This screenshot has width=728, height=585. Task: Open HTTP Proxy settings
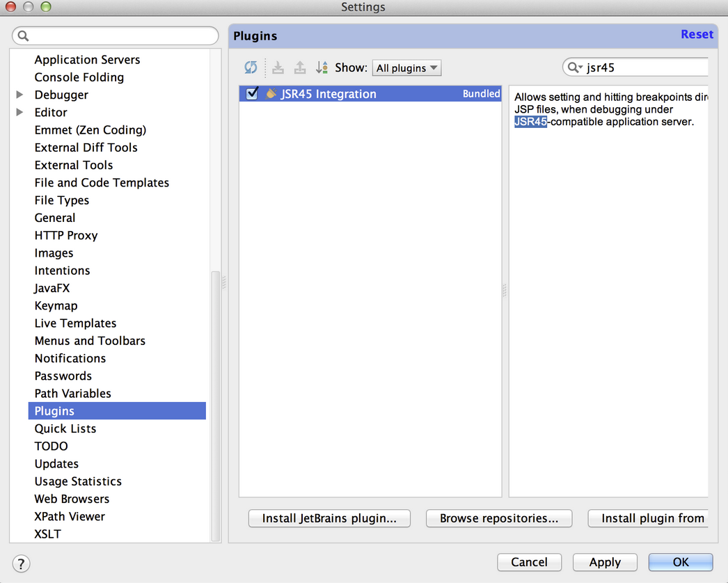point(66,236)
